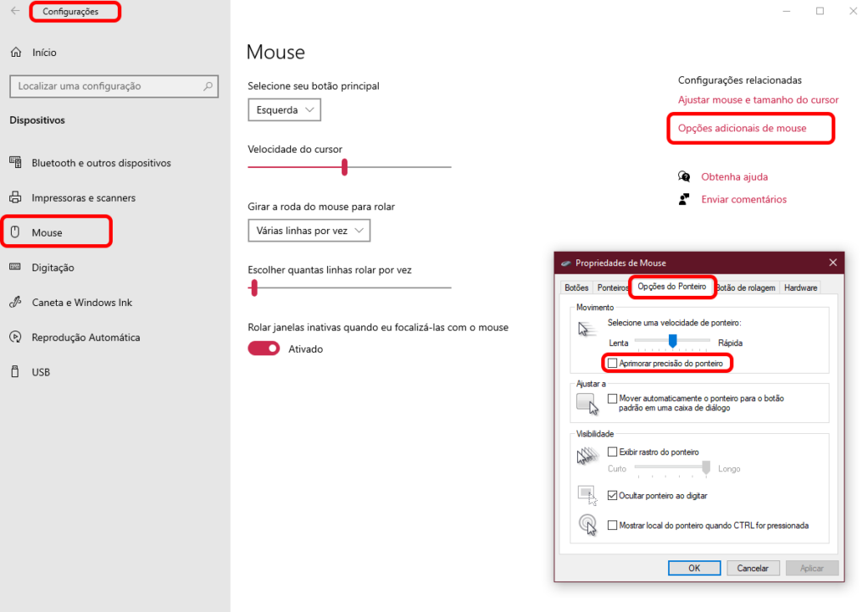Click the Reprodução Automática icon
The image size is (868, 612).
click(x=16, y=337)
